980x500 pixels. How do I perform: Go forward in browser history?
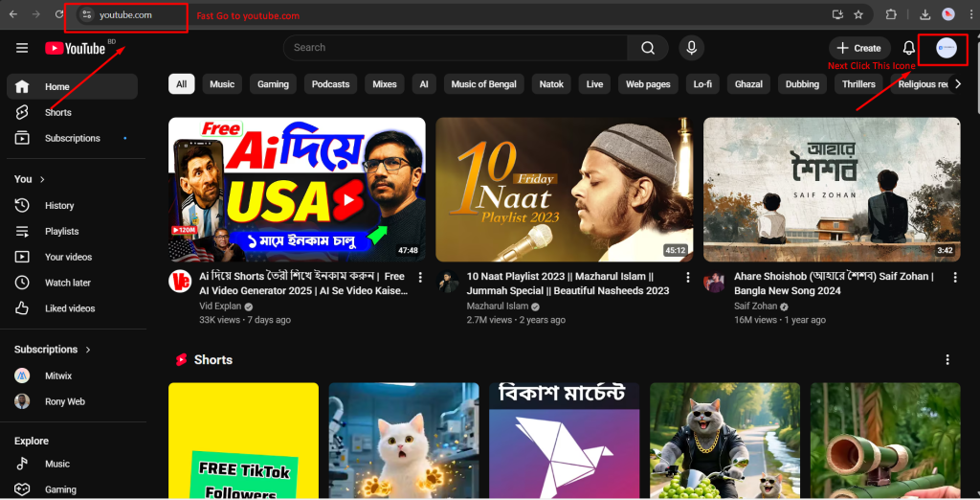36,14
